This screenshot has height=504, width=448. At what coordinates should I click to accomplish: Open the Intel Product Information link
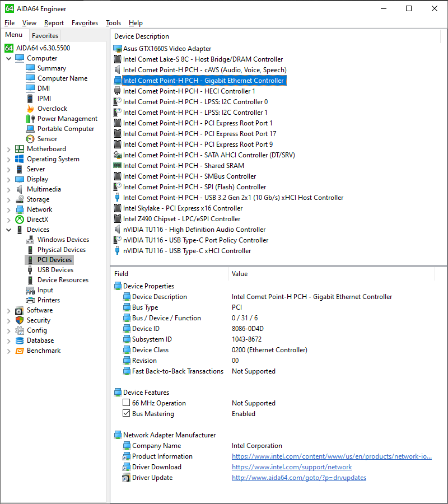332,456
